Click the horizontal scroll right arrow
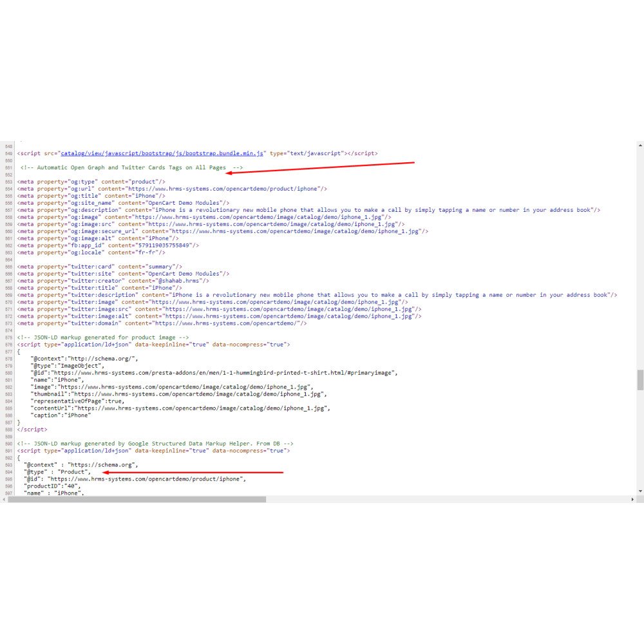Viewport: 644px width, 644px height. pos(632,500)
